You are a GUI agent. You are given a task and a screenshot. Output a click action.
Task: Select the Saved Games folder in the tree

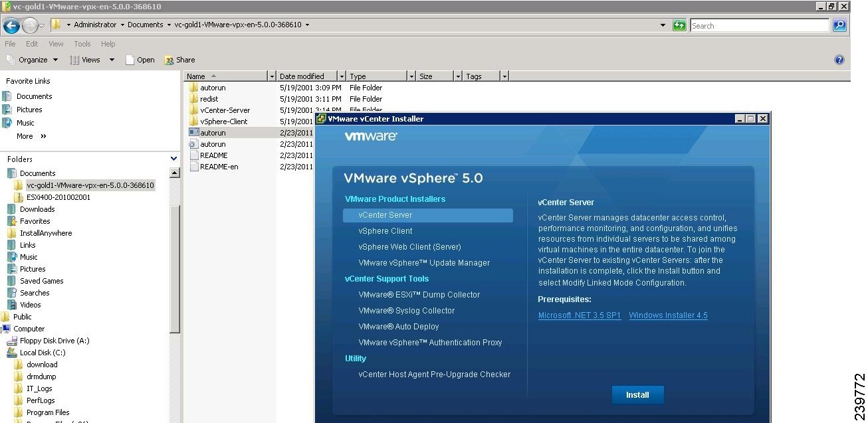(x=41, y=281)
